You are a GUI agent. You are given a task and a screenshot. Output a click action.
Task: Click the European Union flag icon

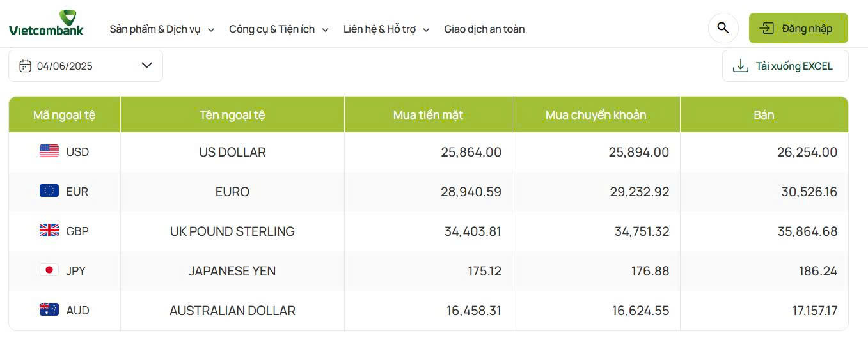click(x=49, y=191)
